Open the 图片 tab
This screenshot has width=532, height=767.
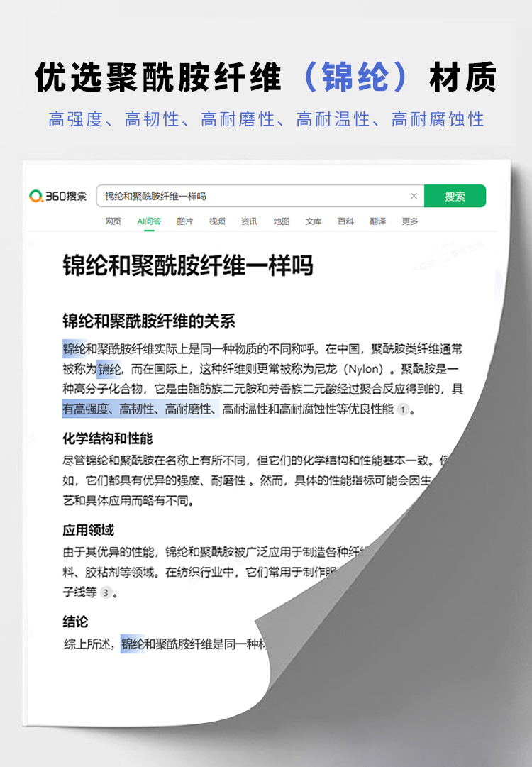pyautogui.click(x=185, y=221)
